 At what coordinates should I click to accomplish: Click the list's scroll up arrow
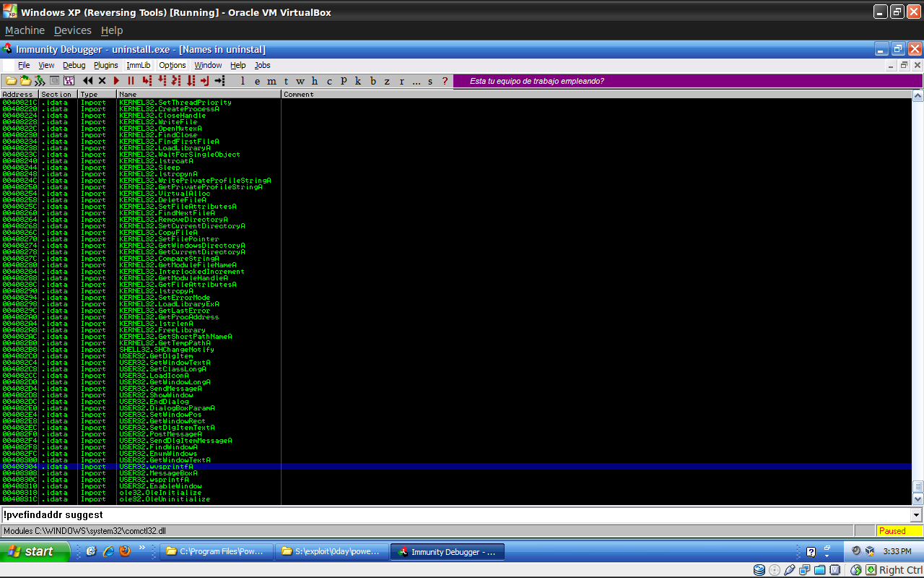point(918,95)
